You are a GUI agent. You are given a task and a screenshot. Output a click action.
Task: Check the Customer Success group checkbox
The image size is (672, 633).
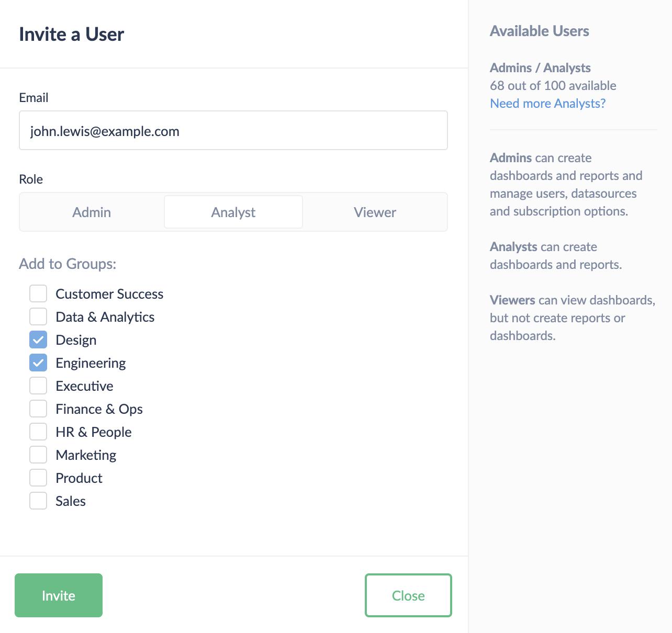point(38,293)
